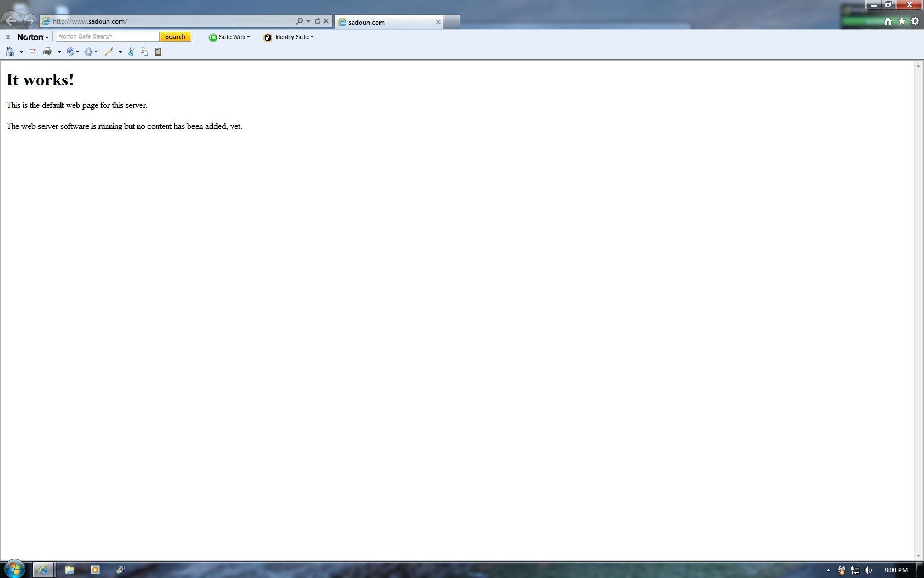Click the Read Mail envelope icon
The image size is (924, 578).
32,52
